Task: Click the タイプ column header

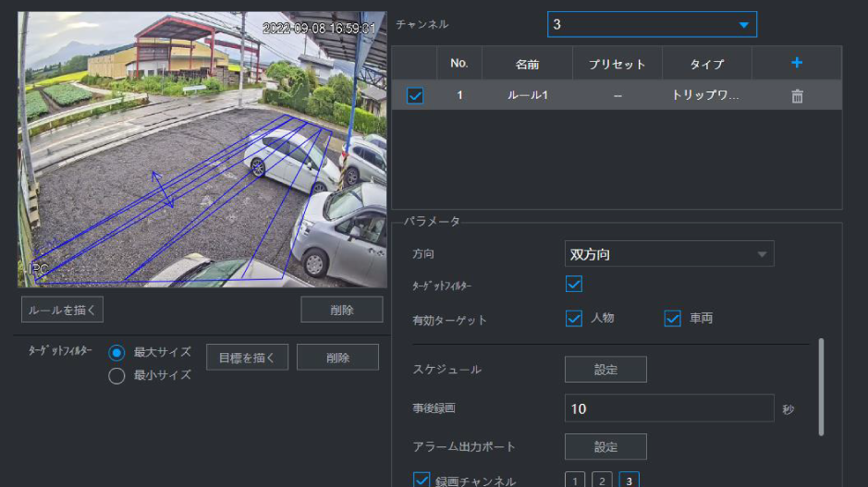Action: click(706, 64)
